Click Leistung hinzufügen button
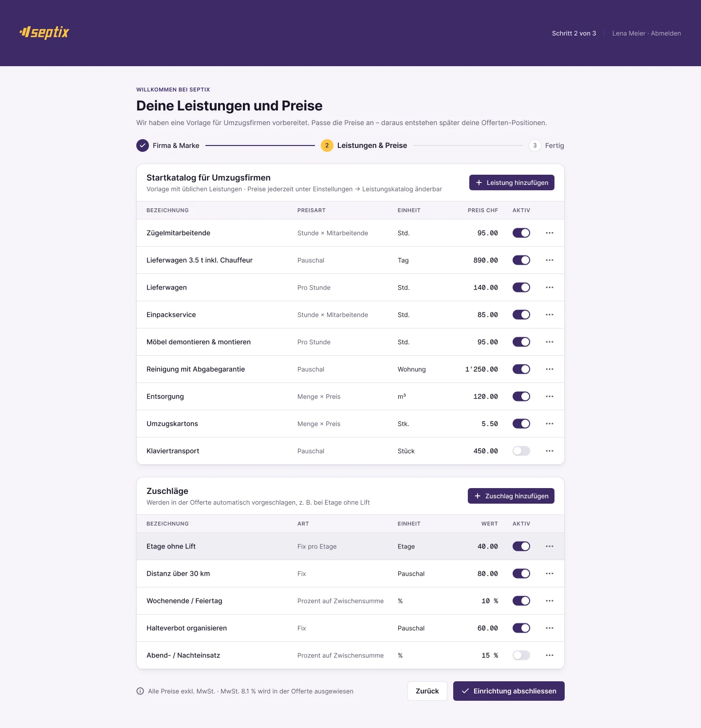The height and width of the screenshot is (728, 701). tap(512, 182)
